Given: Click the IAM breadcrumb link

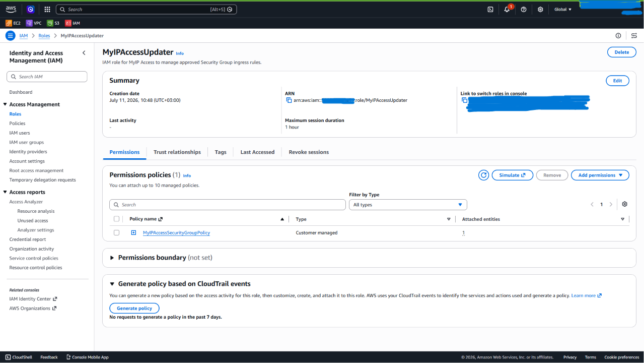Looking at the screenshot, I should [x=23, y=36].
